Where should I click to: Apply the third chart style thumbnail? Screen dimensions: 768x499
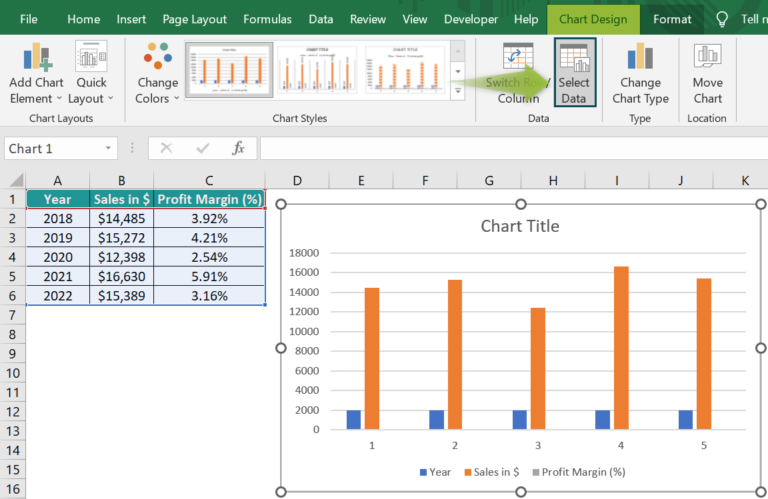[405, 70]
